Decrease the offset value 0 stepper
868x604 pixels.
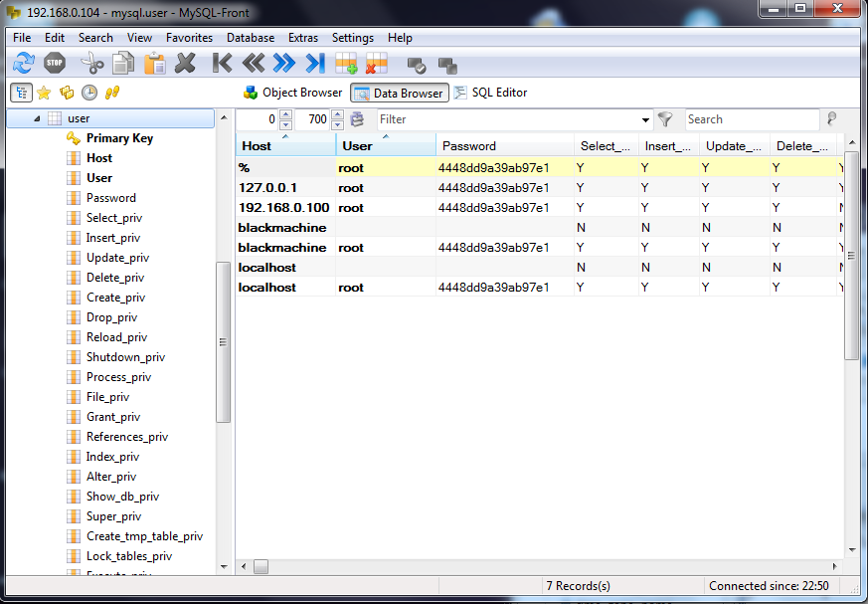click(x=285, y=124)
